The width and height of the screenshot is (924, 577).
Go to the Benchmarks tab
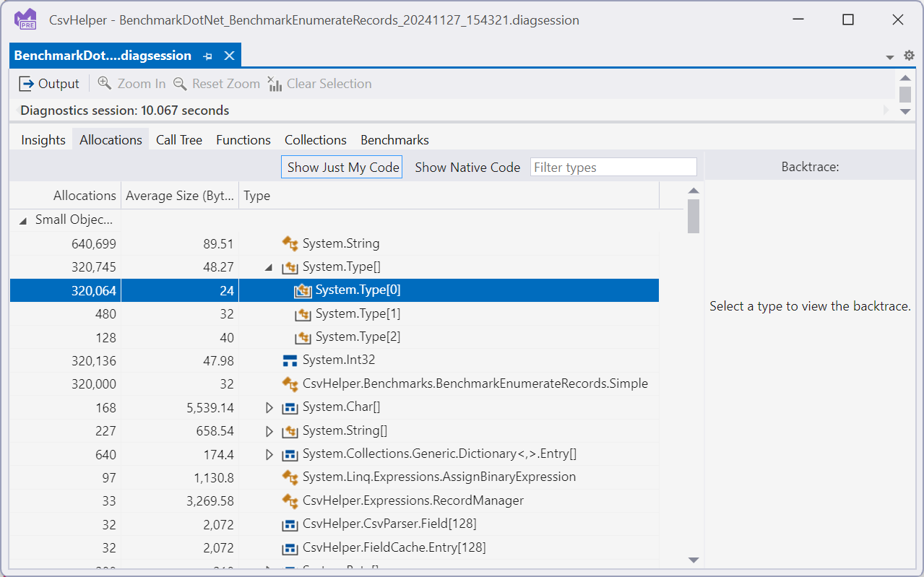394,140
